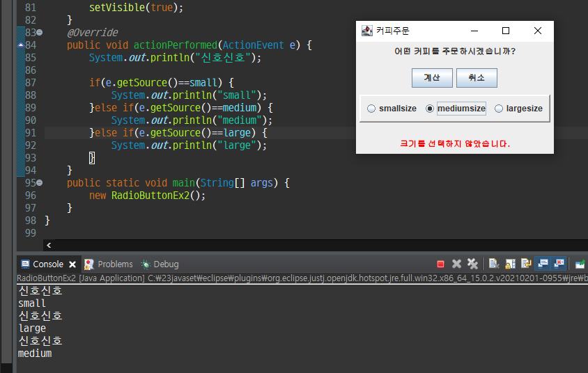Click the 계산 button
Image resolution: width=588 pixels, height=373 pixels.
[x=432, y=78]
